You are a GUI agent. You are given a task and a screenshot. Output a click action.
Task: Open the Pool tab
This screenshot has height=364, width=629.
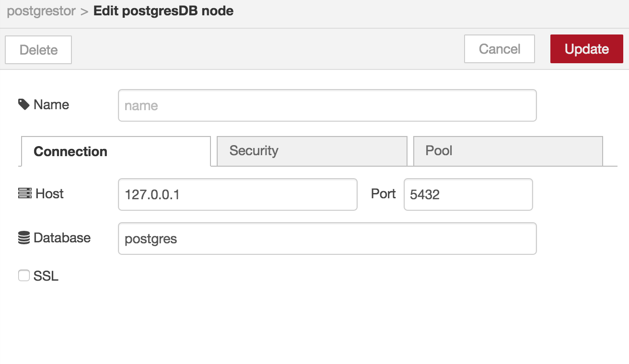click(x=508, y=151)
